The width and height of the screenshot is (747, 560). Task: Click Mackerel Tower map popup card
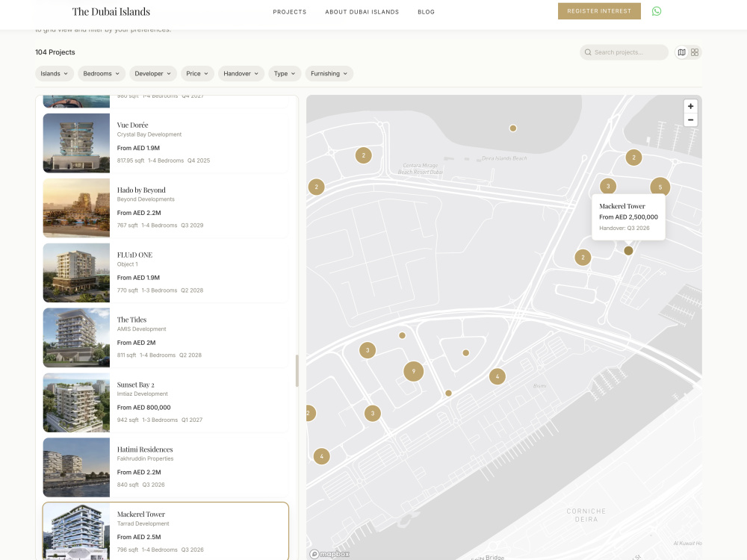[x=628, y=217]
